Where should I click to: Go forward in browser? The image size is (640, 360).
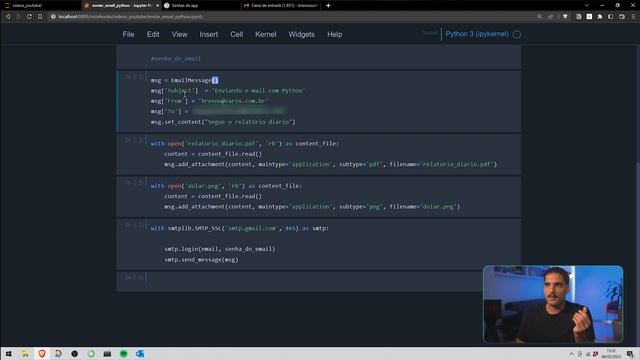[18, 16]
